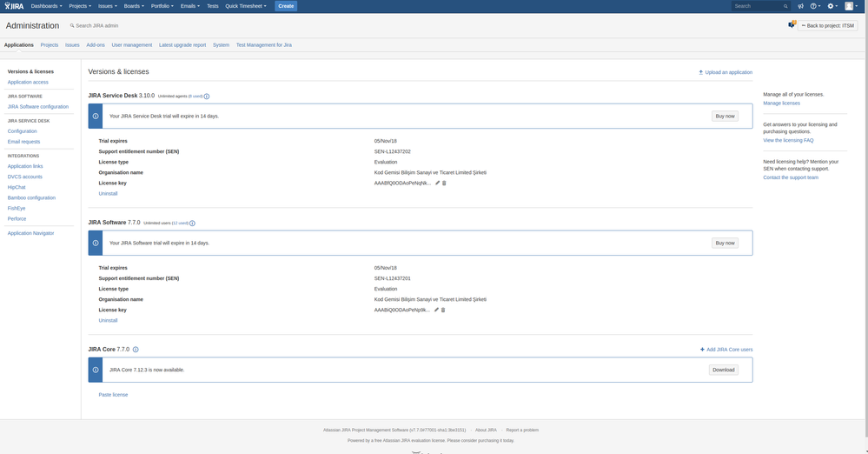Click the admin feedback notification icon beside Back to project
Image resolution: width=868 pixels, height=454 pixels.
792,24
